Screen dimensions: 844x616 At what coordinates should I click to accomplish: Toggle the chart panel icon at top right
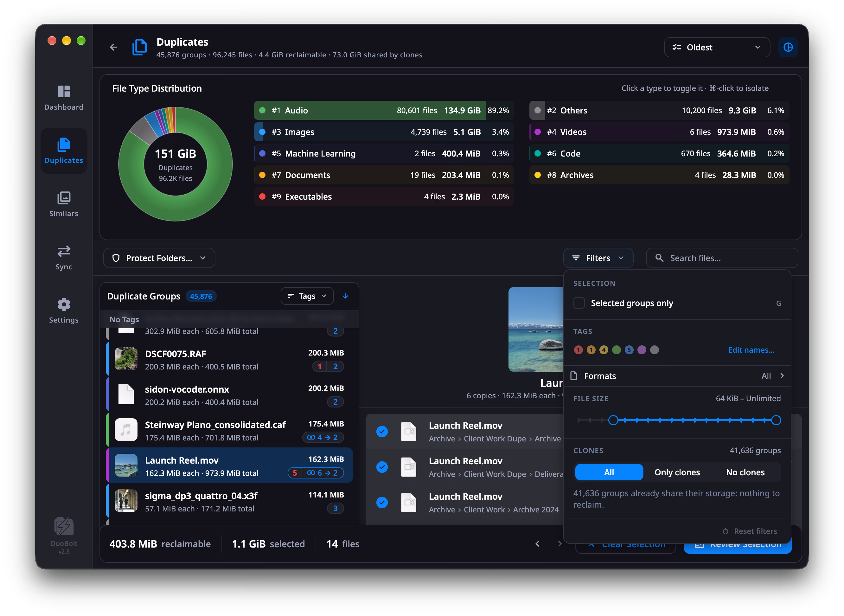(788, 47)
